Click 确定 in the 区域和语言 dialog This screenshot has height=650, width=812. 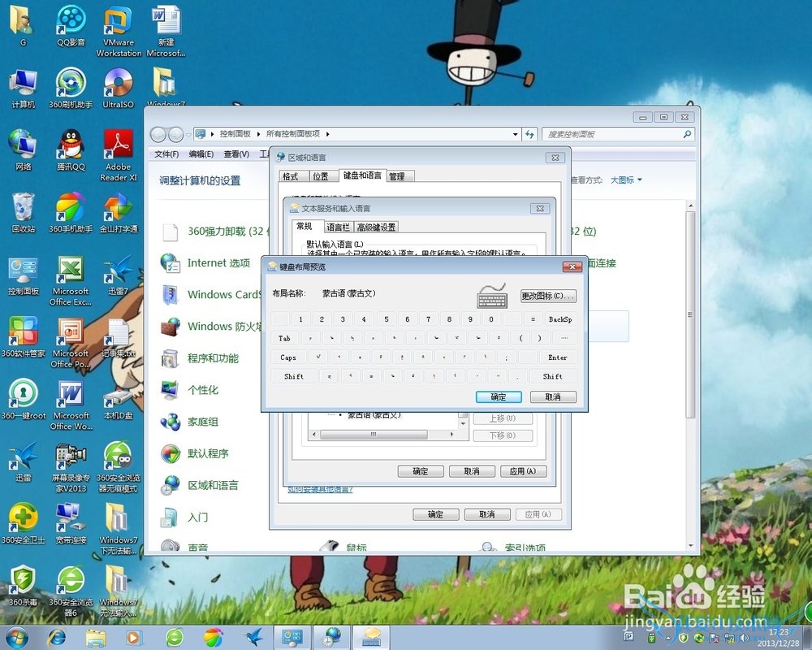(435, 514)
